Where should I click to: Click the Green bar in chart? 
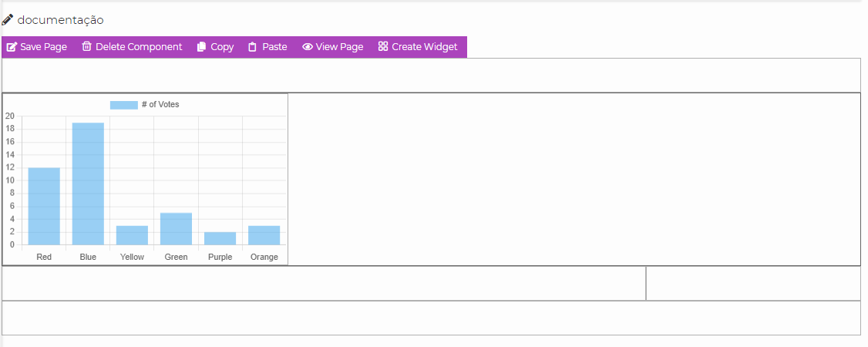click(176, 228)
